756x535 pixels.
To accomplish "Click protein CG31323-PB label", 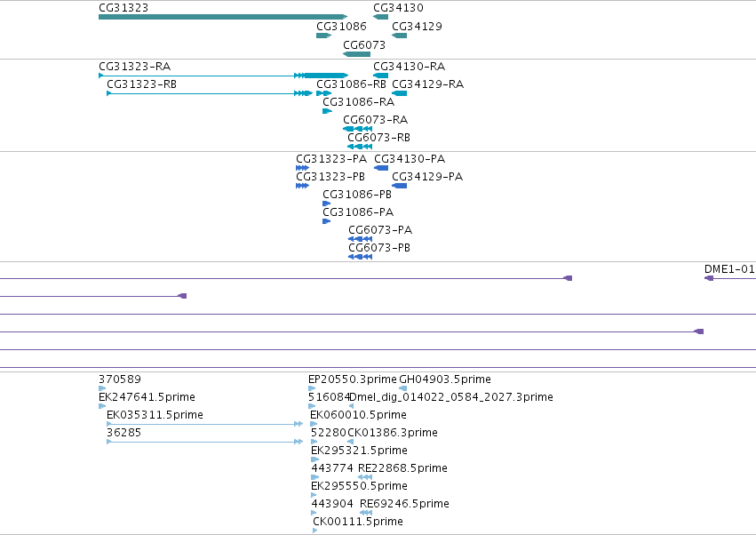I will [330, 177].
